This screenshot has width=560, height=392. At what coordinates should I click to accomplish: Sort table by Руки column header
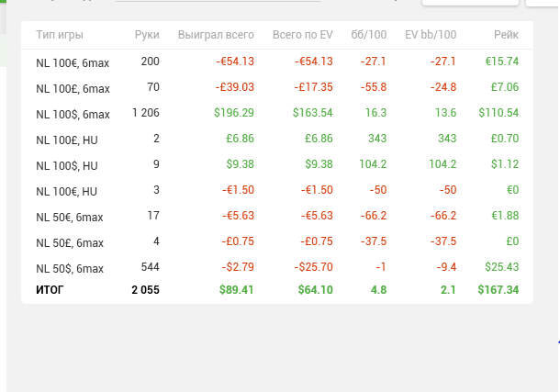point(146,35)
